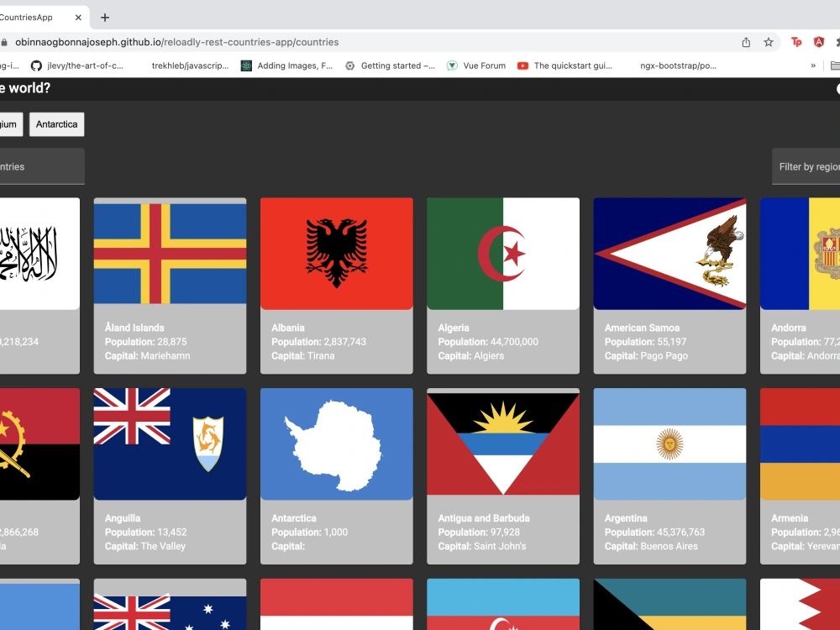Click the Angola flag image

pos(39,444)
